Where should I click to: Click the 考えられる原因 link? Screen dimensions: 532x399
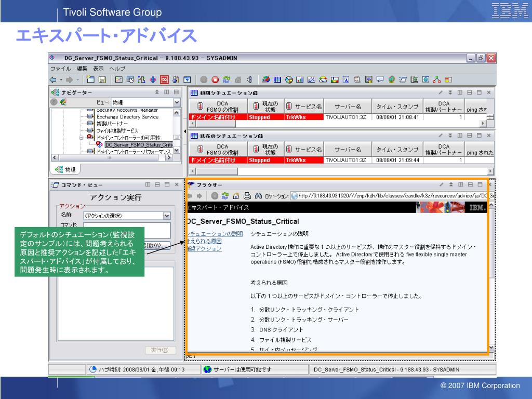[x=204, y=241]
